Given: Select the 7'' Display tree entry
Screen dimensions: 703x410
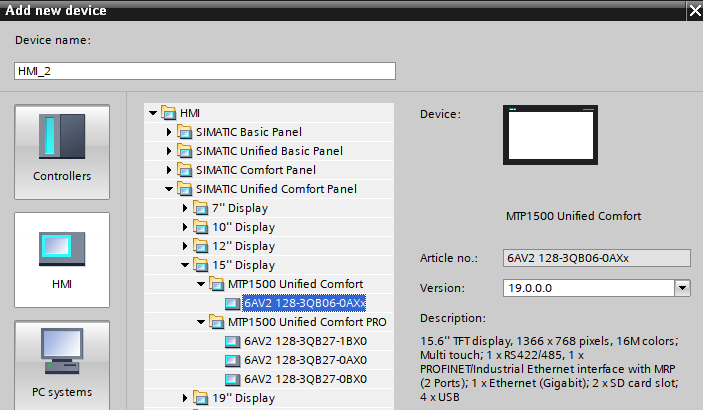Looking at the screenshot, I should pos(240,208).
